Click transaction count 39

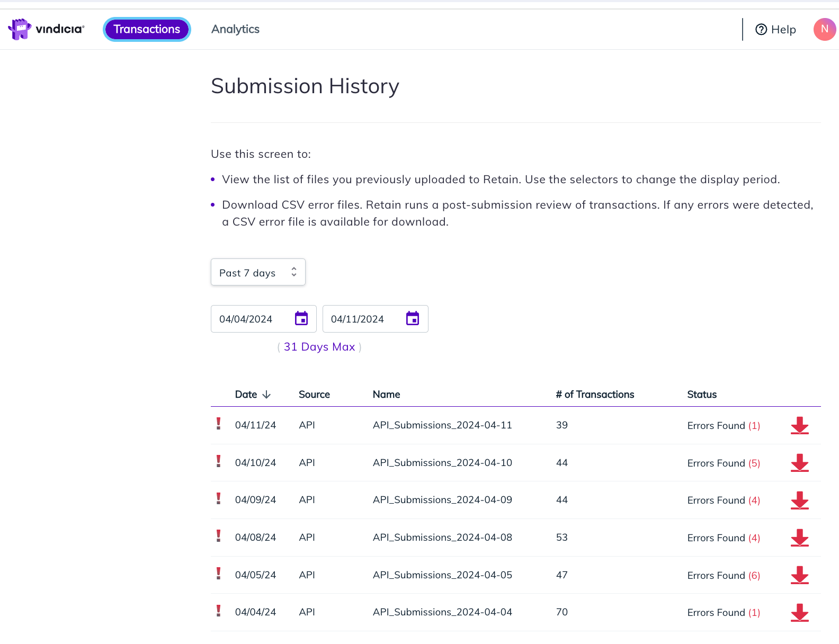click(562, 425)
